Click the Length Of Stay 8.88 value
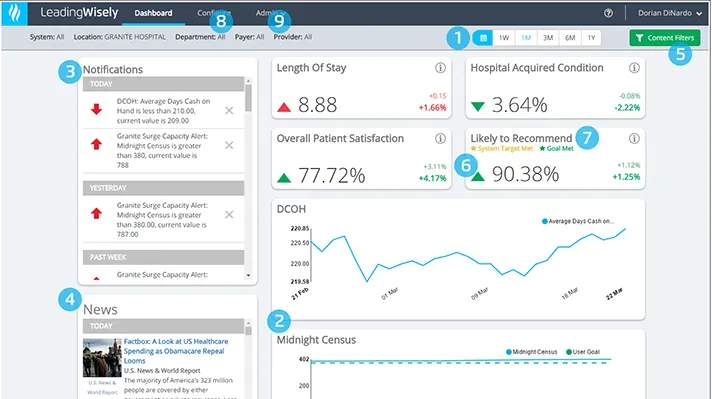 point(317,105)
